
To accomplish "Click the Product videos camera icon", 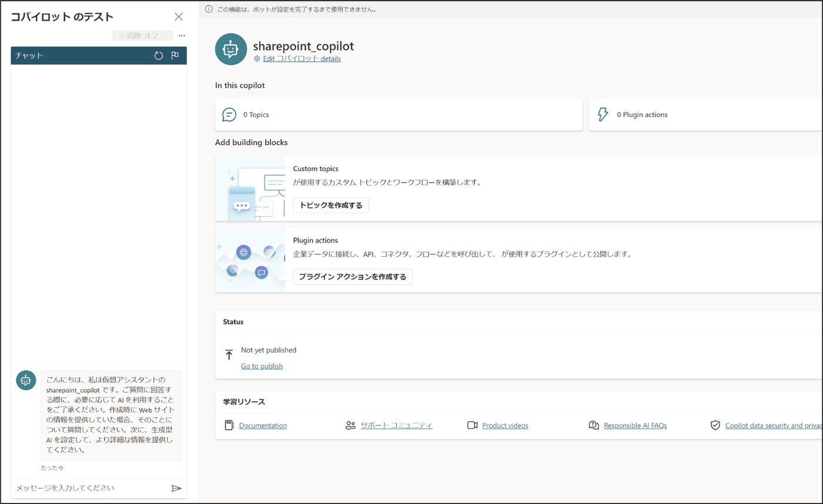I will click(x=472, y=425).
